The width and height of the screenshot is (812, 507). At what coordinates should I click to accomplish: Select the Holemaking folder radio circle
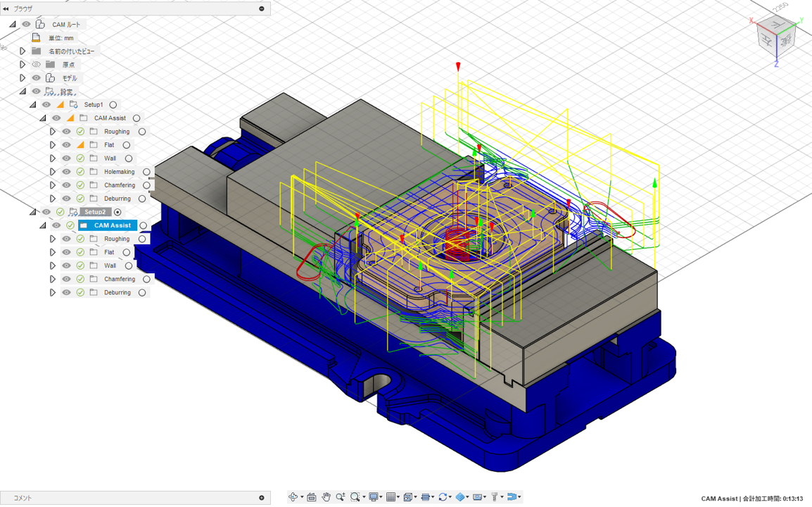[x=146, y=172]
